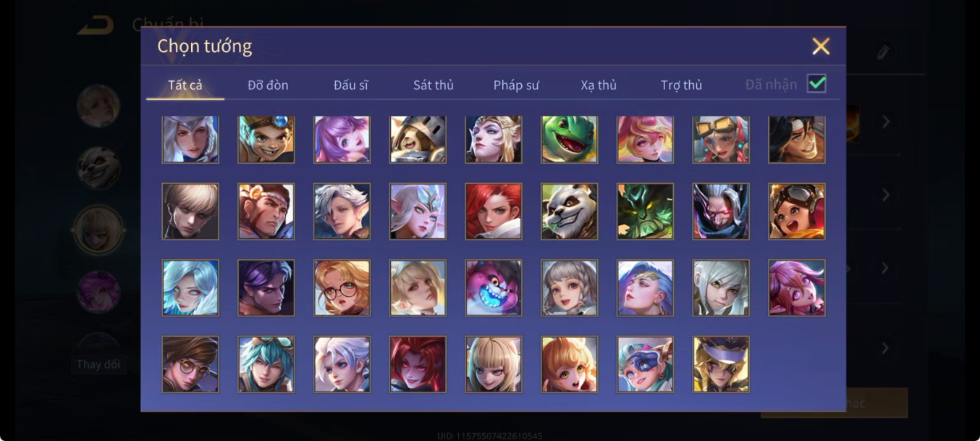Toggle the Đã nhận checkbox
Screen dimensions: 980x441
pyautogui.click(x=816, y=84)
